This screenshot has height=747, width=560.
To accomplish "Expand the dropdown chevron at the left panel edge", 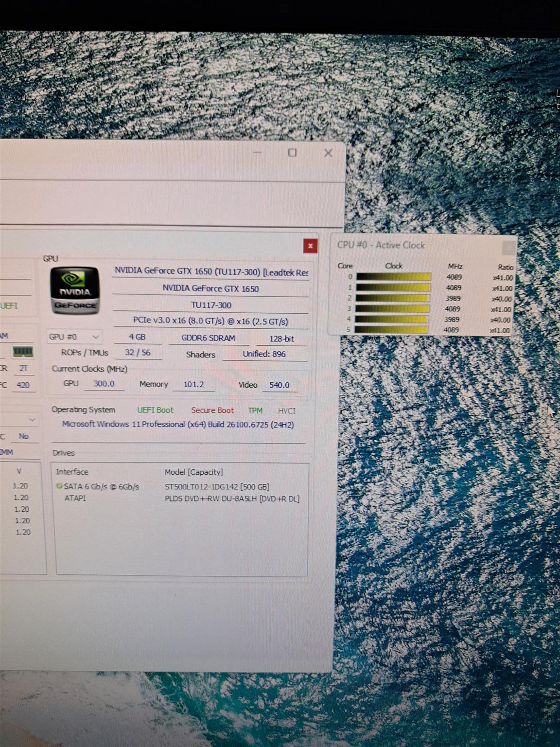I will [32, 419].
